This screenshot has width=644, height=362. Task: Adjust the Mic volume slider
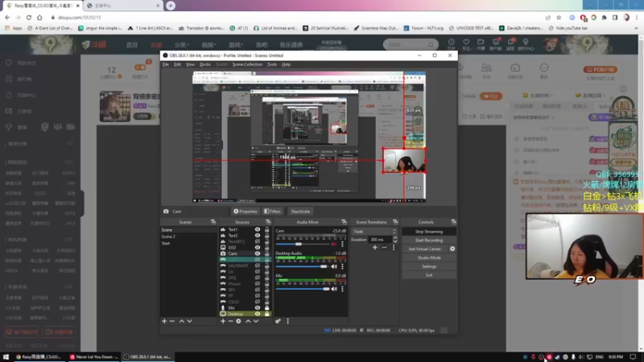pos(303,289)
